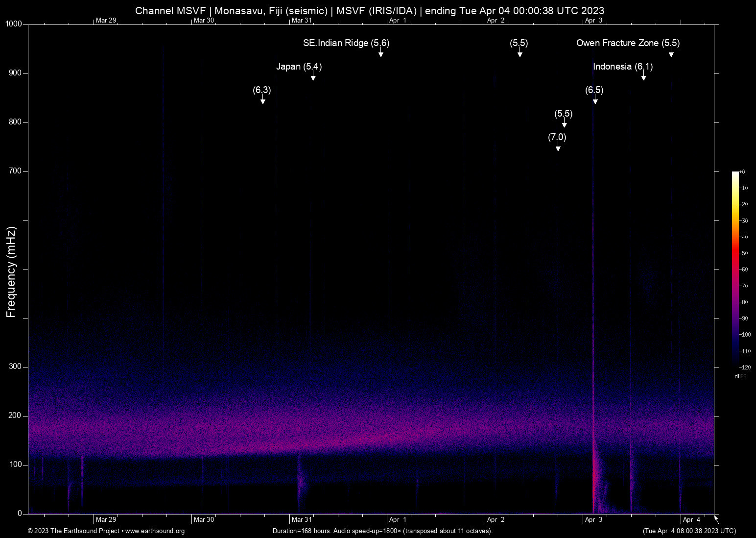Click the Frequency (mHz) axis label
The width and height of the screenshot is (756, 538).
click(x=11, y=272)
